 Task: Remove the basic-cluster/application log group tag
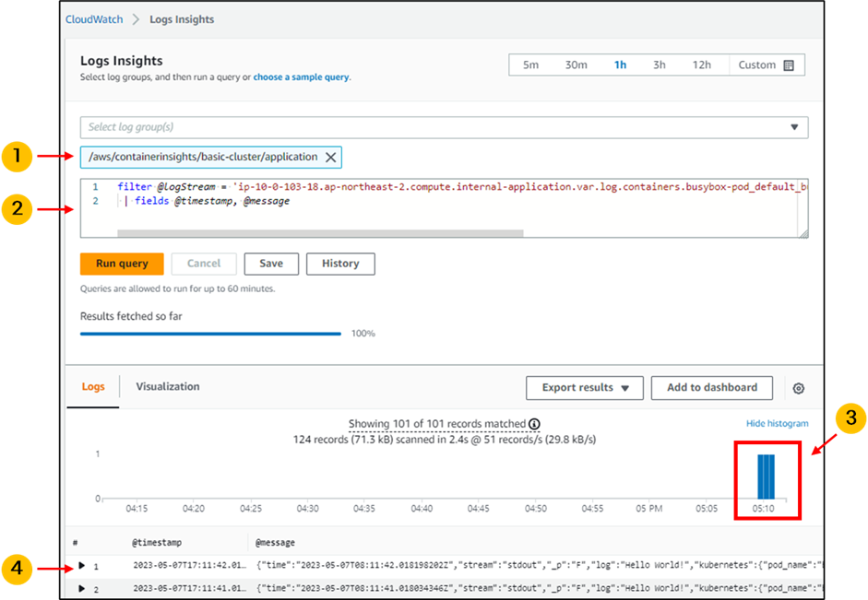pos(330,157)
